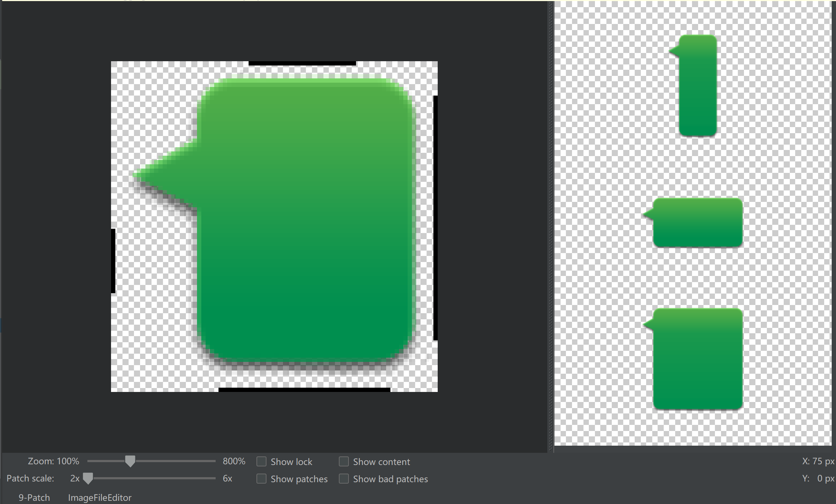Screen dimensions: 836x504
Task: Click the Patch scale slider handle
Action: tap(88, 479)
